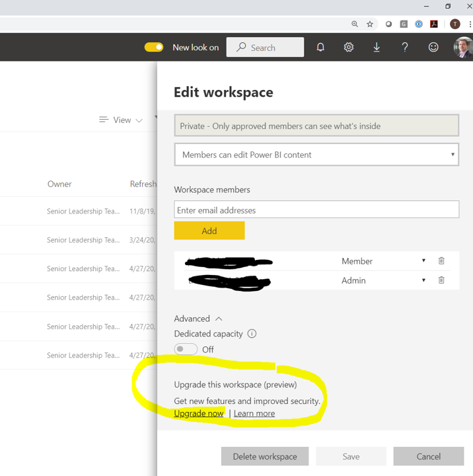
Task: Click the download arrow icon
Action: [x=377, y=48]
